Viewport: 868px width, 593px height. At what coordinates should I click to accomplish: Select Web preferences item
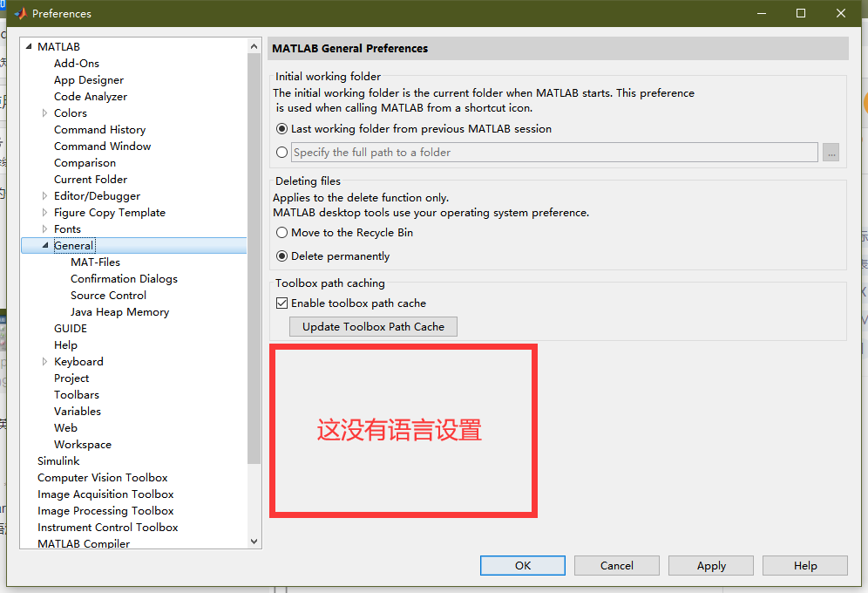tap(65, 428)
